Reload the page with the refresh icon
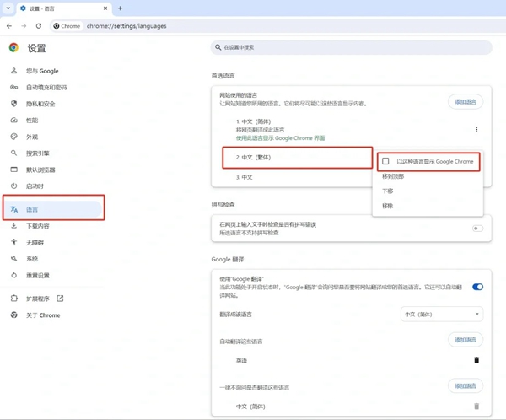Viewport: 506px width, 420px height. [x=39, y=26]
